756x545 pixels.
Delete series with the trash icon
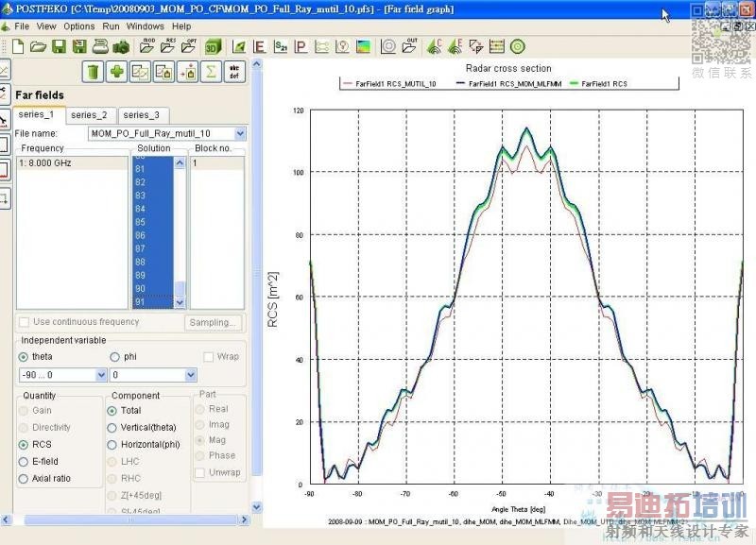(93, 72)
